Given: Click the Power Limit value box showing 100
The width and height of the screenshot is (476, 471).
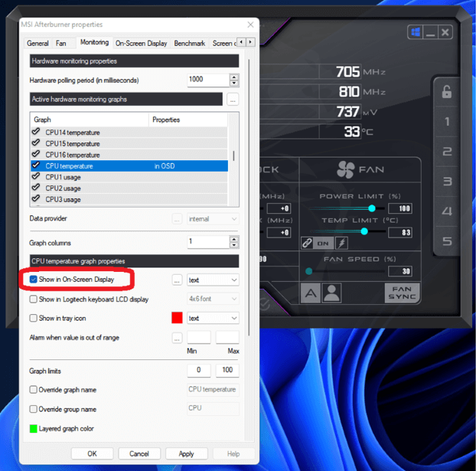Looking at the screenshot, I should pos(400,208).
